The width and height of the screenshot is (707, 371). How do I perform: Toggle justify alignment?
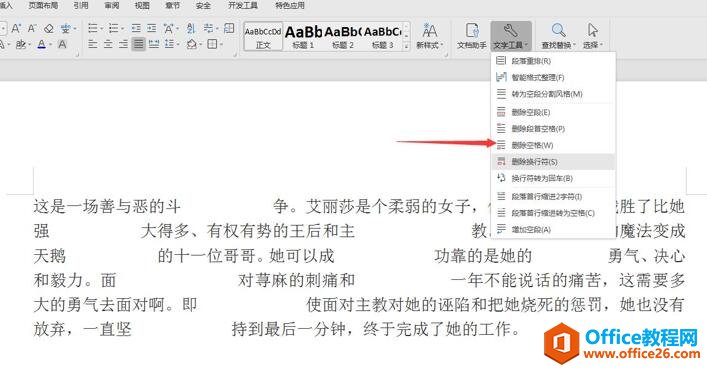(x=138, y=44)
